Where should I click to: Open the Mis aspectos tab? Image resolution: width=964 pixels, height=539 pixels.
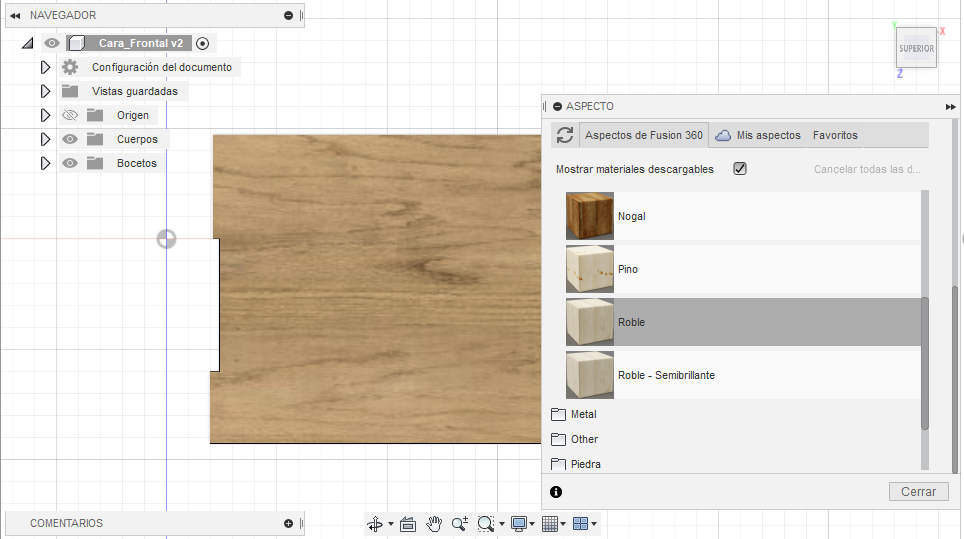[x=759, y=135]
